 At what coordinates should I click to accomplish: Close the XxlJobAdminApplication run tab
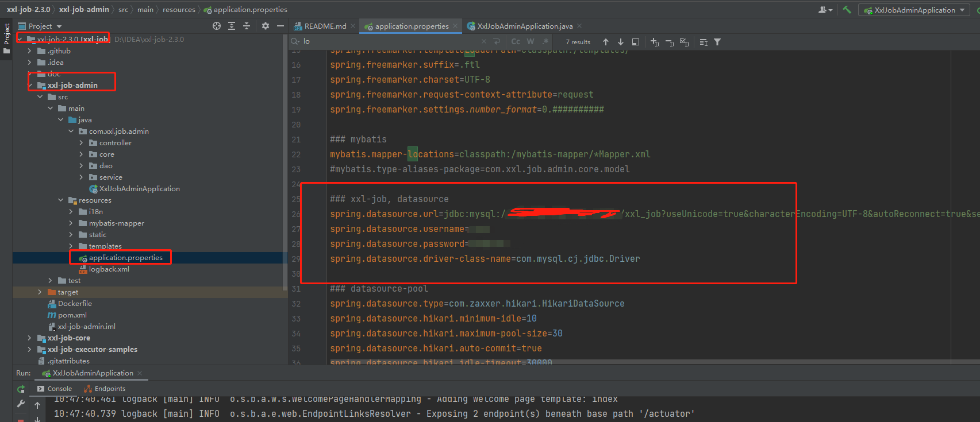pyautogui.click(x=140, y=373)
